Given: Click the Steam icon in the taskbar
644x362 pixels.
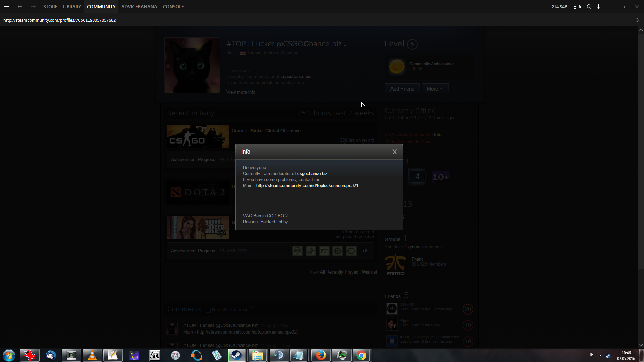Looking at the screenshot, I should click(237, 355).
